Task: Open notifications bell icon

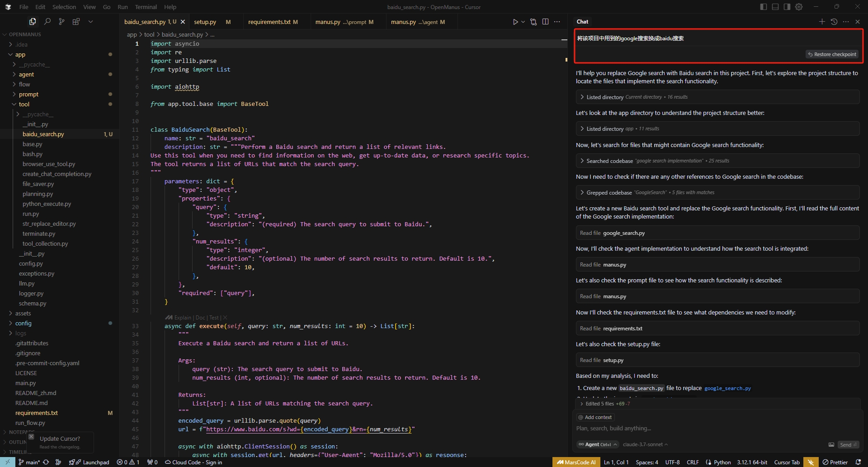Action: coord(858,462)
